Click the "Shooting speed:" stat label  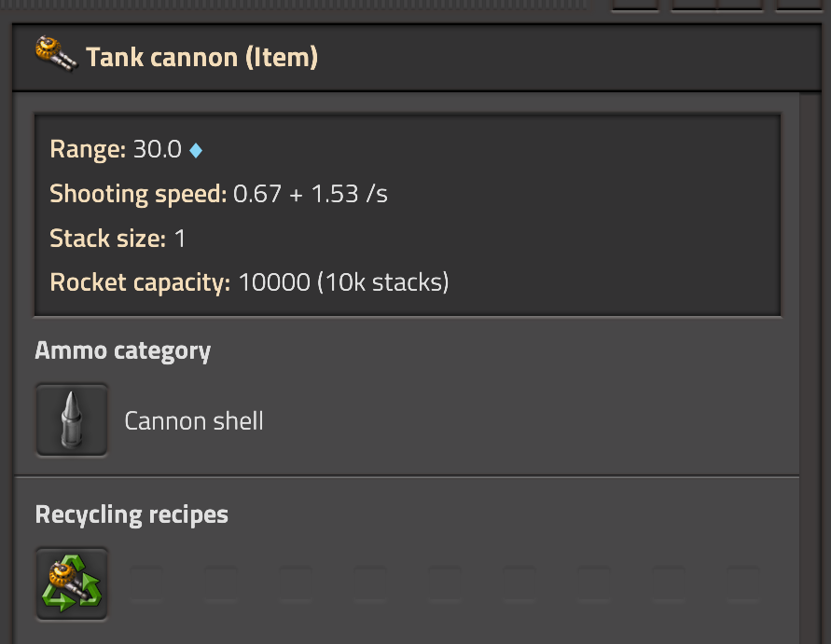138,194
